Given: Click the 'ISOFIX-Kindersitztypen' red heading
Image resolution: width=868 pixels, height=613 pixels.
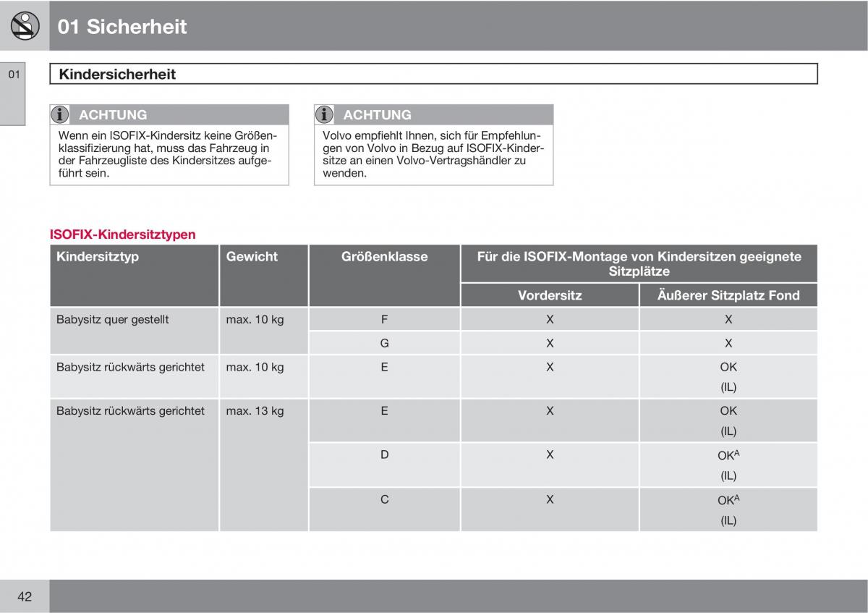Looking at the screenshot, I should coord(122,234).
